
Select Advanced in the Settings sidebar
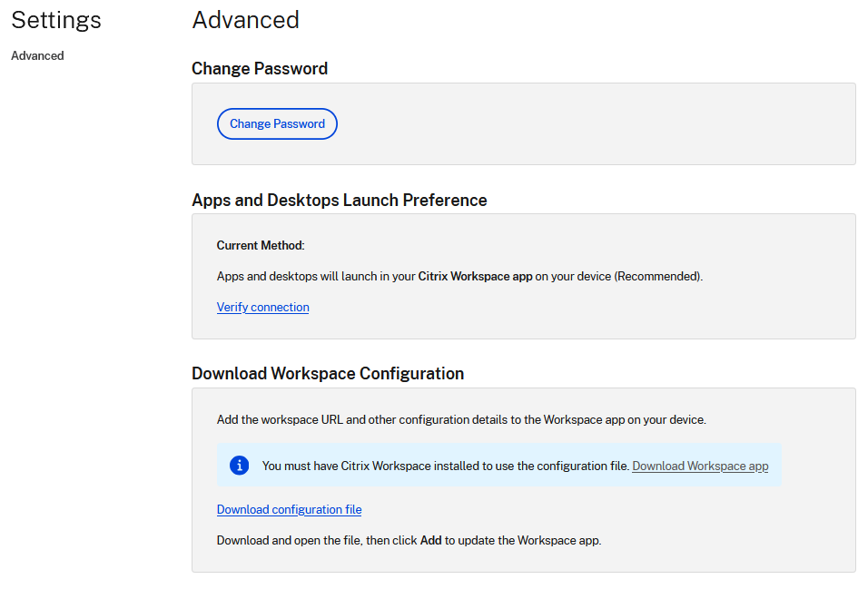point(37,56)
